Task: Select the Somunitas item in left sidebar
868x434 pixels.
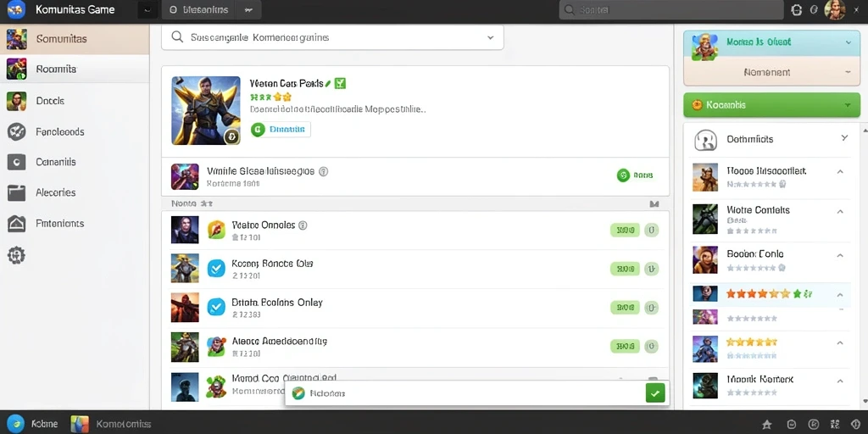Action: coord(75,39)
